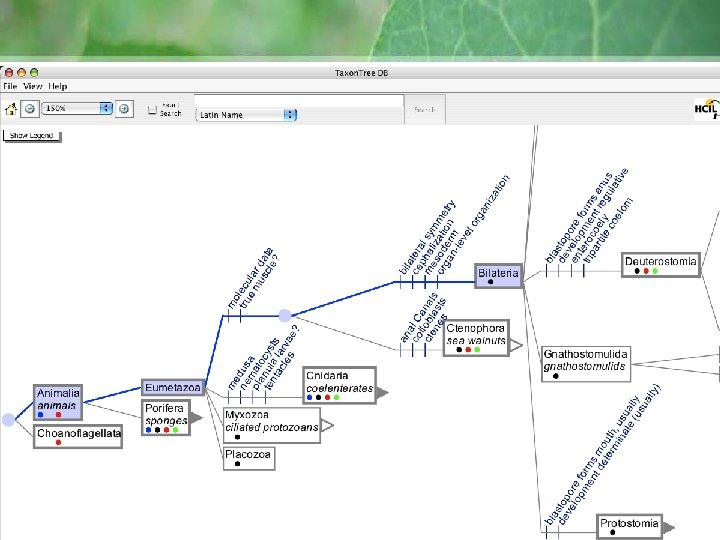The width and height of the screenshot is (720, 540).
Task: Click the Show Legend button
Action: coord(32,135)
